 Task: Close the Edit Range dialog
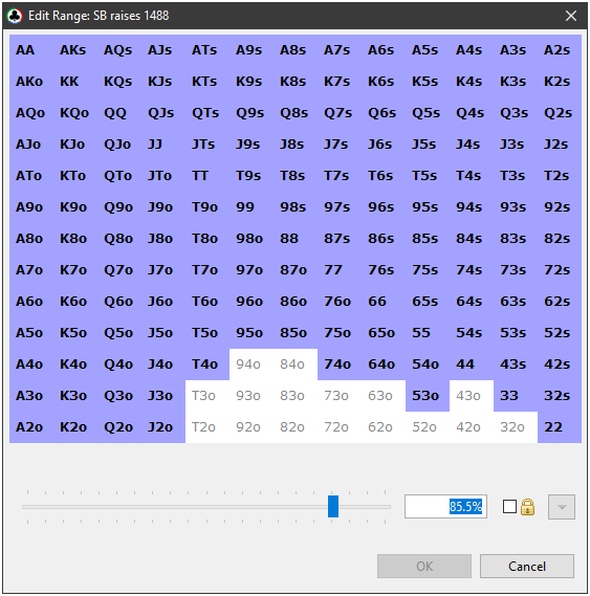(x=571, y=16)
